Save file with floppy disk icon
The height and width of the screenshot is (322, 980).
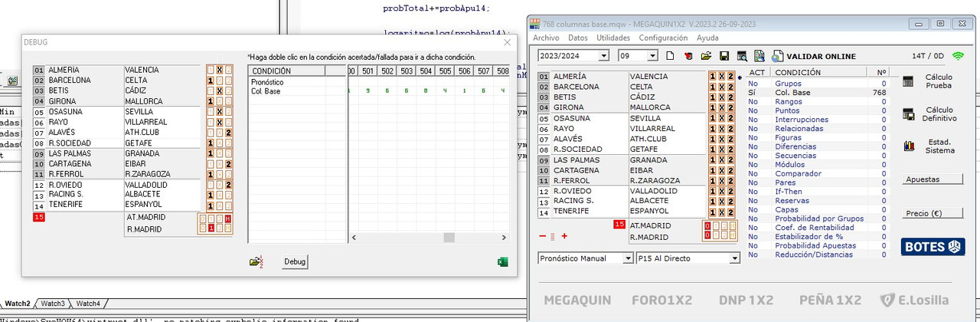coord(723,56)
